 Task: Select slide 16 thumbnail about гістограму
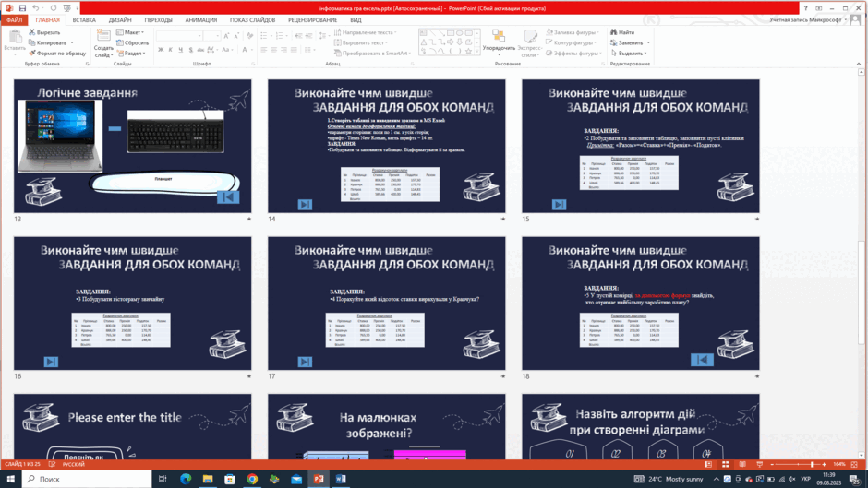click(132, 304)
